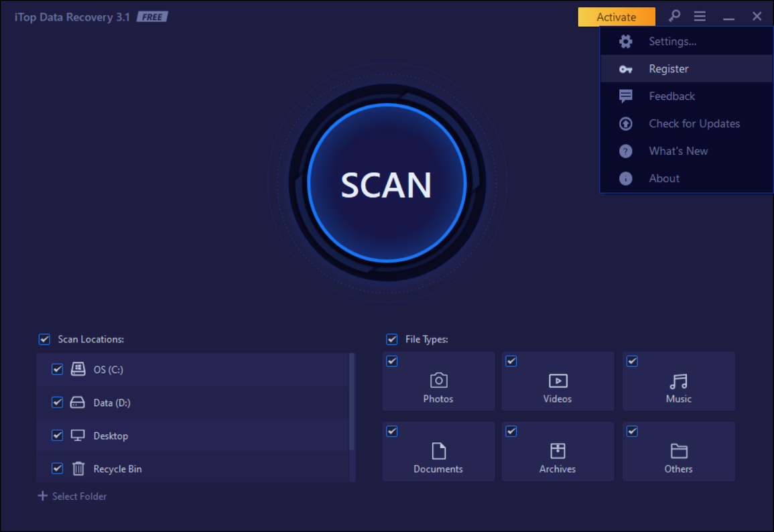
Task: Click the About info icon
Action: [x=625, y=178]
